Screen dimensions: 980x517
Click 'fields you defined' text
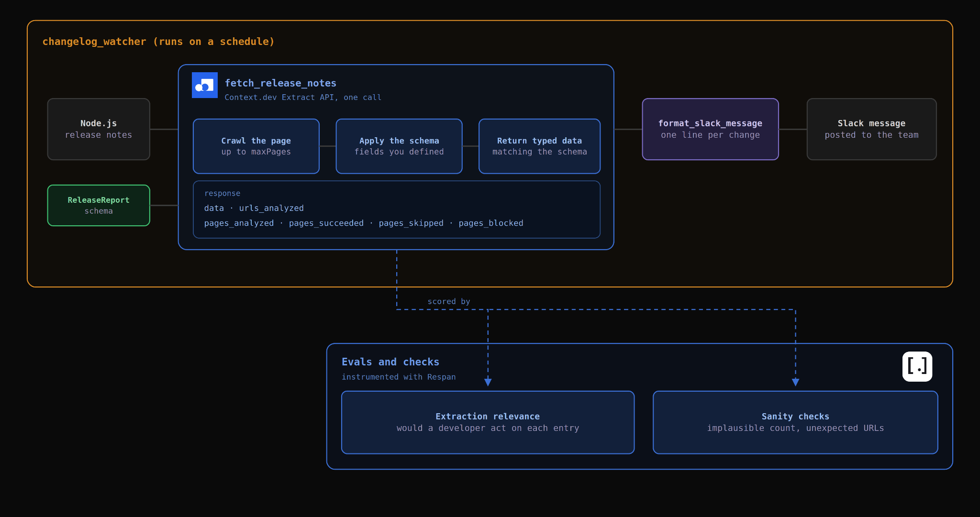coord(399,152)
